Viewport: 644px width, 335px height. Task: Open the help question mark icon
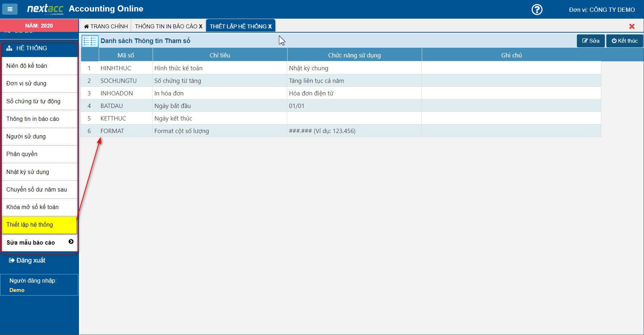[x=537, y=10]
